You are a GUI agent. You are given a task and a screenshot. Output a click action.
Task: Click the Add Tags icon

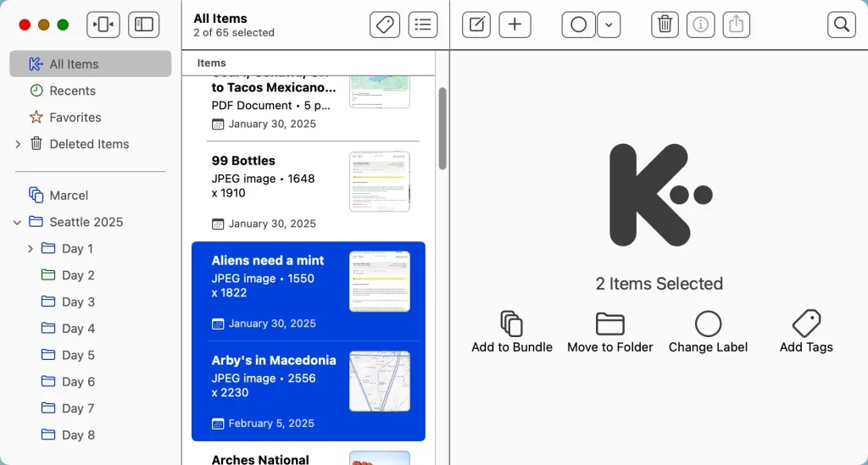[807, 324]
